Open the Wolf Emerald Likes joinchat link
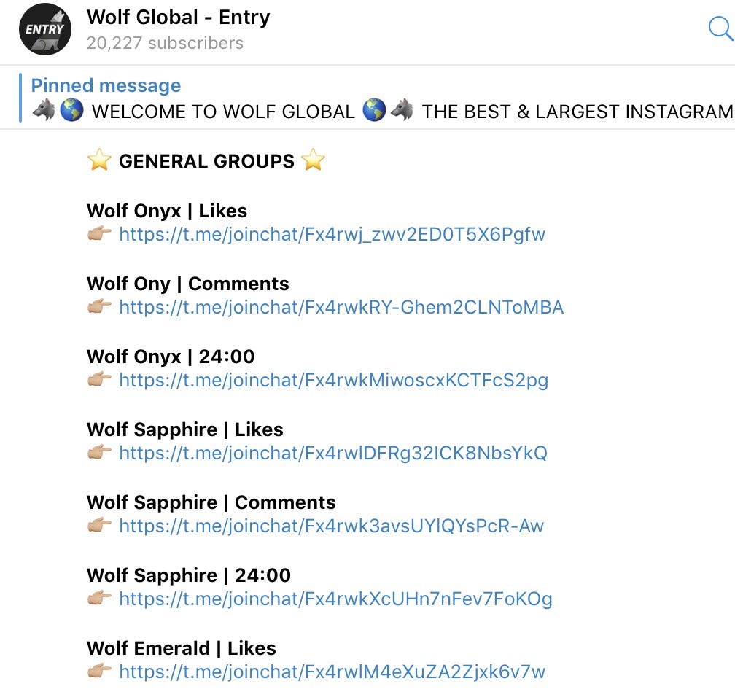Image resolution: width=735 pixels, height=700 pixels. pos(332,672)
